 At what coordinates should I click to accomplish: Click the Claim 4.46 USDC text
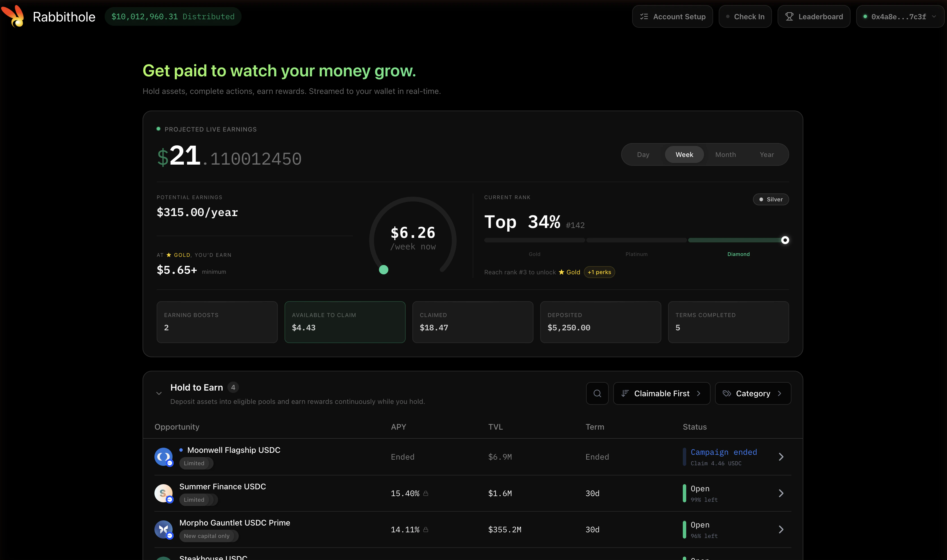(716, 463)
